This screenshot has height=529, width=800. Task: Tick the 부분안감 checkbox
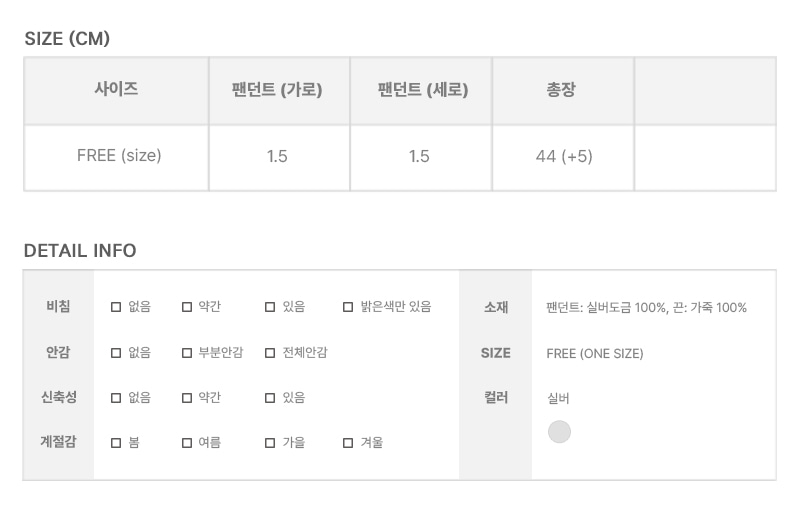(187, 352)
